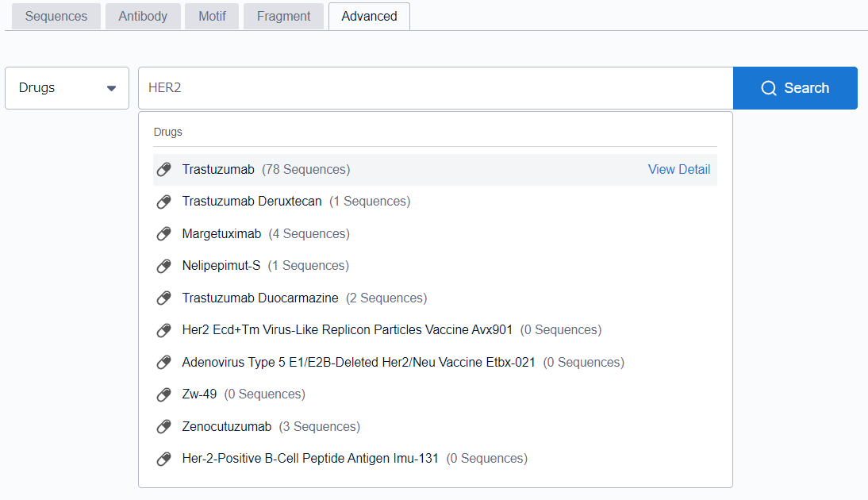Click the magnifier icon in Search button
The image size is (868, 500).
768,88
